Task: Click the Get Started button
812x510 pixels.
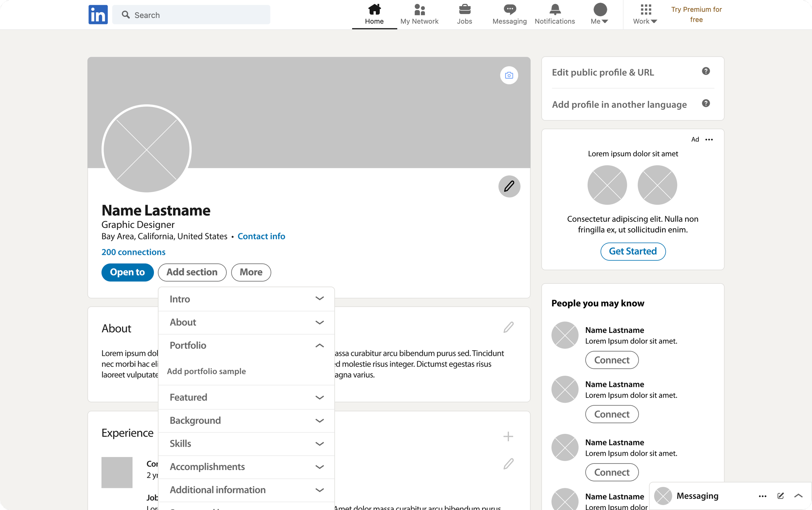Action: (633, 251)
